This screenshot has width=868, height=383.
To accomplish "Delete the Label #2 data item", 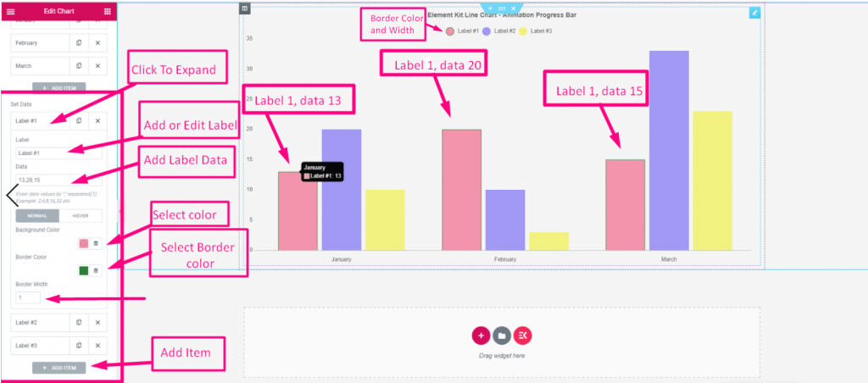I will click(97, 322).
